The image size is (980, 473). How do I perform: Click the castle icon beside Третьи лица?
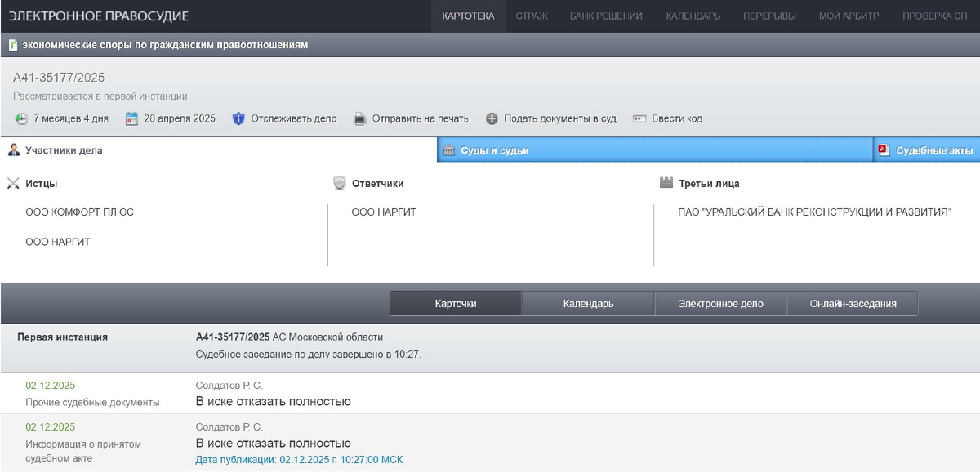coord(666,184)
